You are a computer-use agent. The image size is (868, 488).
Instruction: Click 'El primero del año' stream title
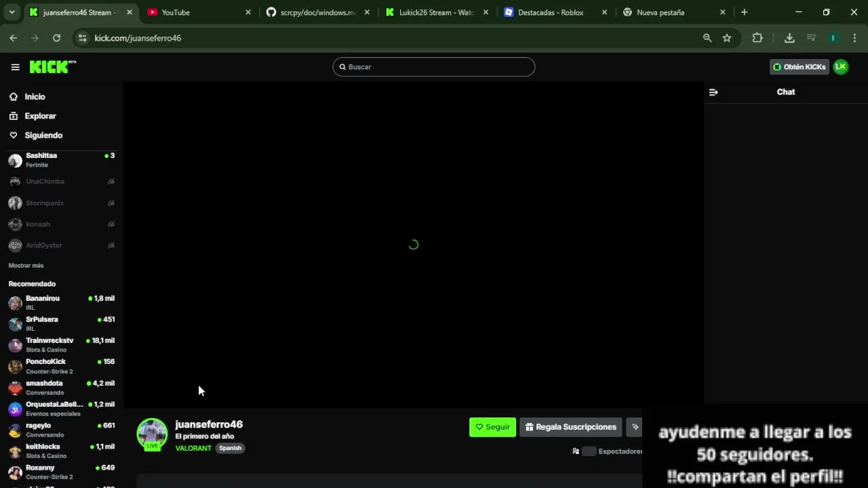pos(204,436)
